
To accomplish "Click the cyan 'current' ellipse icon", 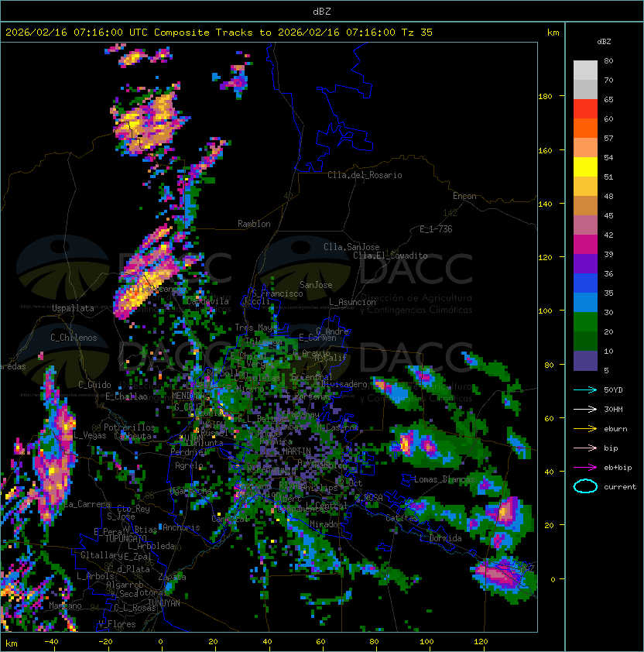I will pyautogui.click(x=585, y=486).
